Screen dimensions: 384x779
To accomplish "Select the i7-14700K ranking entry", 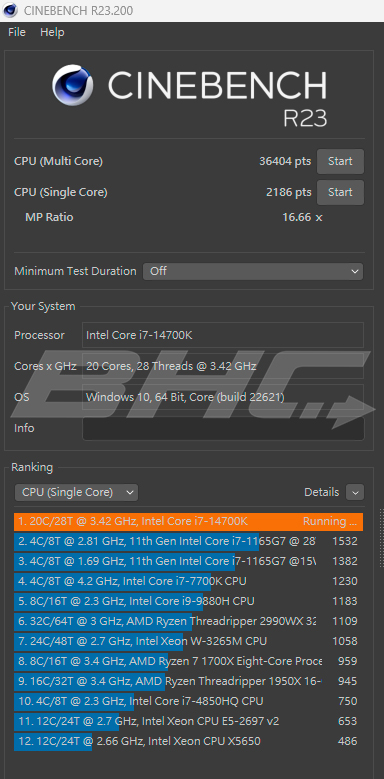I will 188,522.
